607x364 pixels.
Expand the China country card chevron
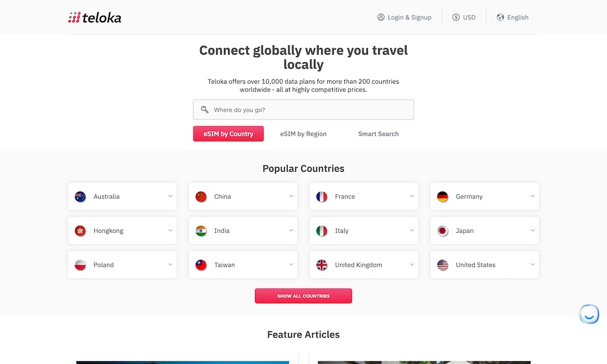(x=291, y=197)
